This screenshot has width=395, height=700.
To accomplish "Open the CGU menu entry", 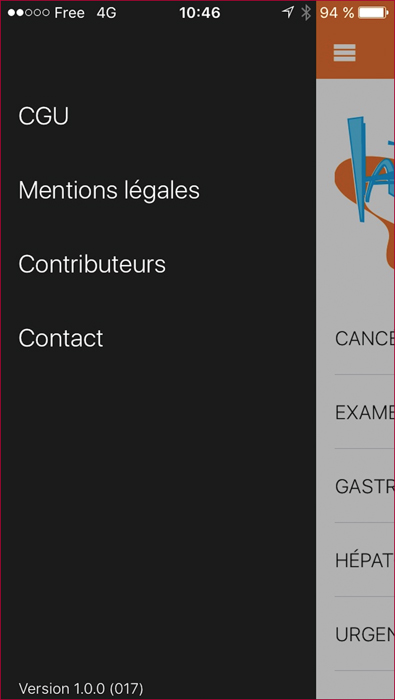I will coord(43,117).
